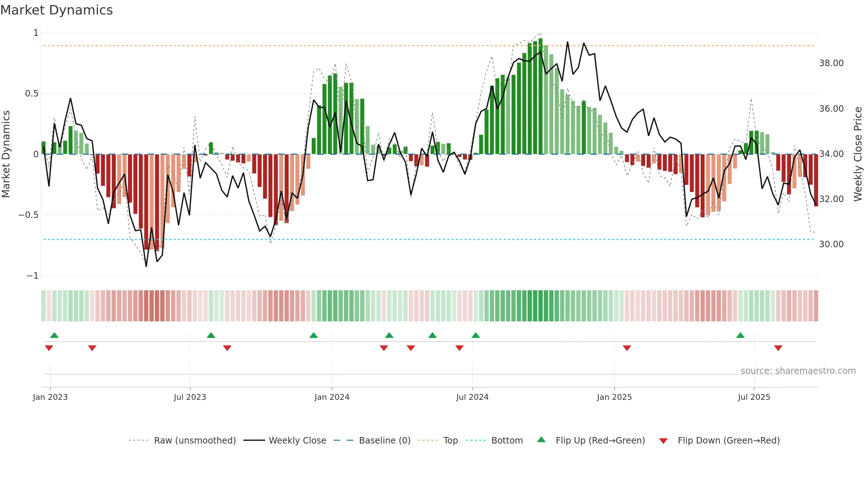Click the 36.00 price axis label
Image resolution: width=868 pixels, height=488 pixels.
tap(831, 108)
